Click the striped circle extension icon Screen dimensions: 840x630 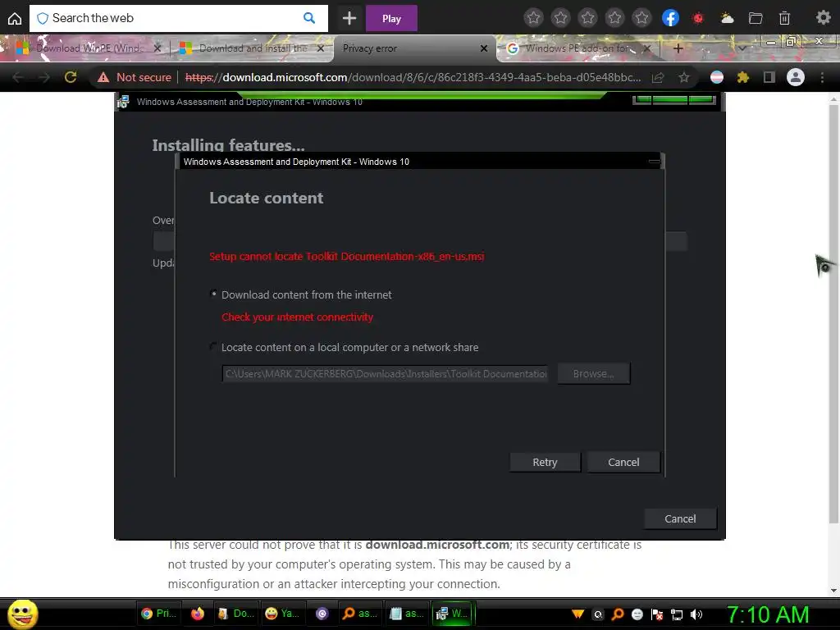pyautogui.click(x=717, y=77)
